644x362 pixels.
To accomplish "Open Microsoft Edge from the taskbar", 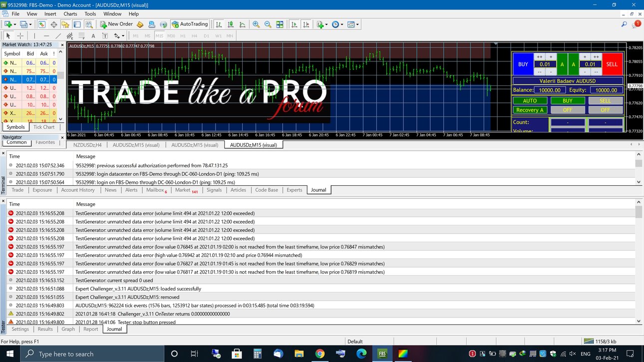I will pyautogui.click(x=362, y=354).
